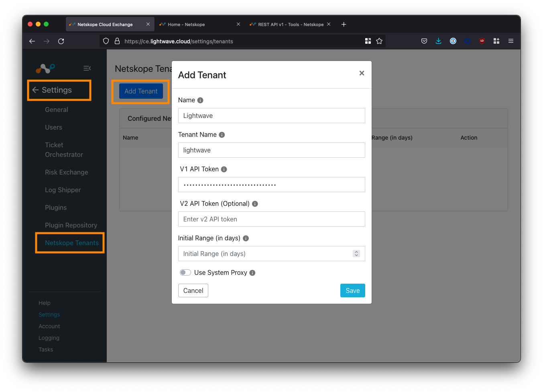Collapse the sidebar with the hamburger icon
This screenshot has height=392, width=543.
tap(87, 68)
